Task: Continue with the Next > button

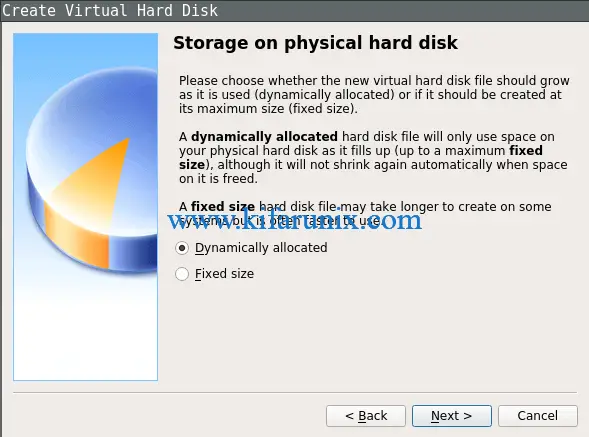Action: [452, 416]
